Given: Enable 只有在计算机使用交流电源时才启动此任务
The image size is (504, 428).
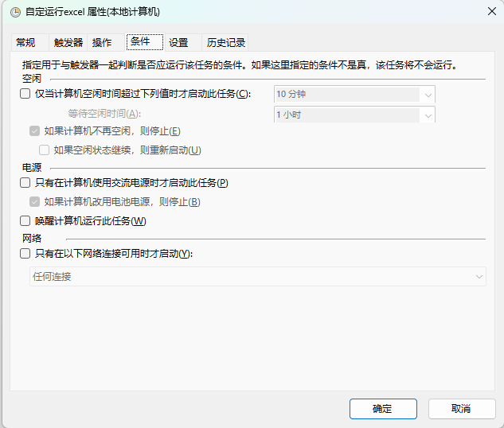Looking at the screenshot, I should click(x=25, y=183).
